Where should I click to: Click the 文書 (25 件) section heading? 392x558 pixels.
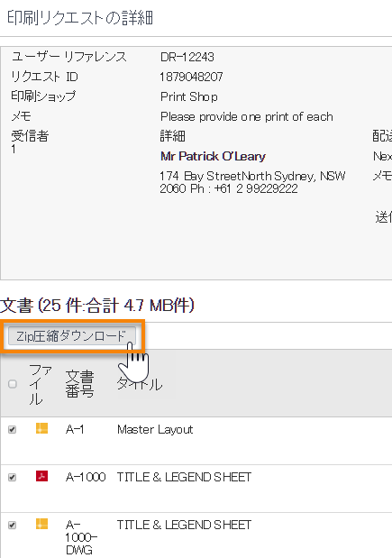pyautogui.click(x=97, y=306)
